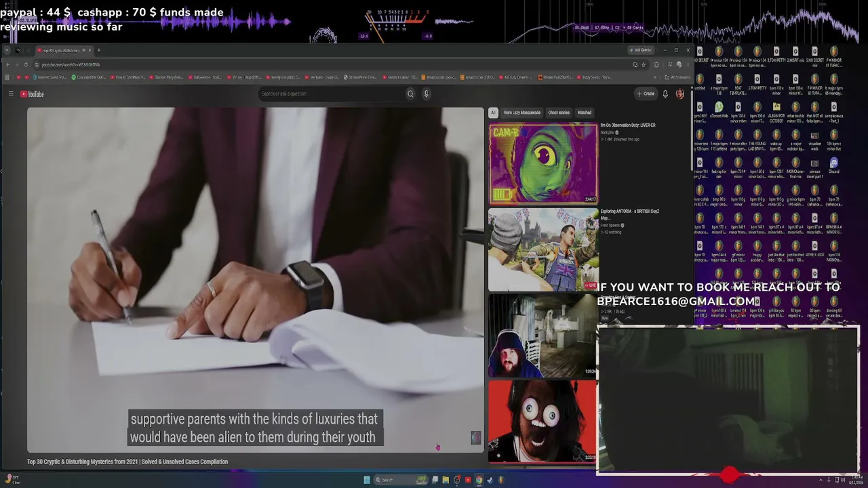This screenshot has height=488, width=868.
Task: Reload the YouTube page
Action: pyautogui.click(x=26, y=64)
